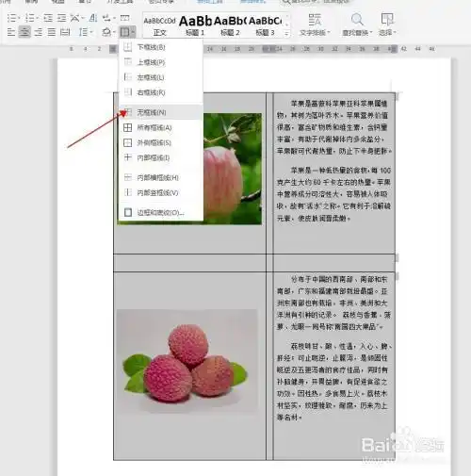
Task: Open the bullet list dropdown arrow
Action: 19,18
